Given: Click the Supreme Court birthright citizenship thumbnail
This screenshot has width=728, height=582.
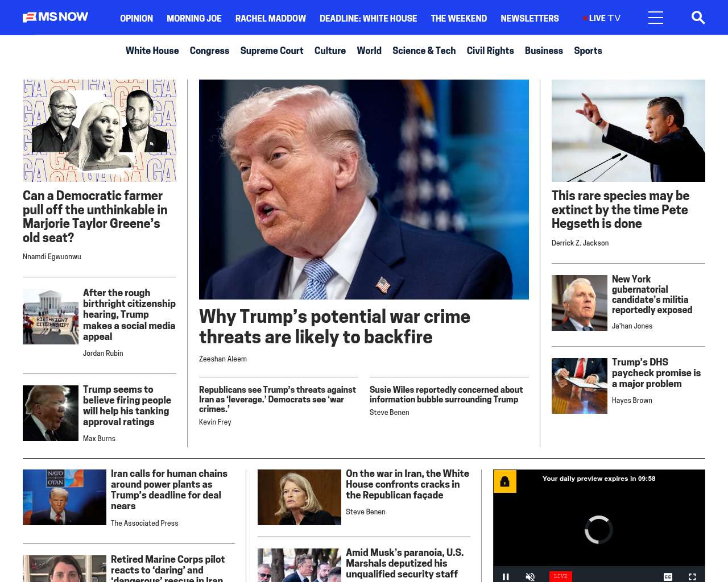Looking at the screenshot, I should (51, 317).
